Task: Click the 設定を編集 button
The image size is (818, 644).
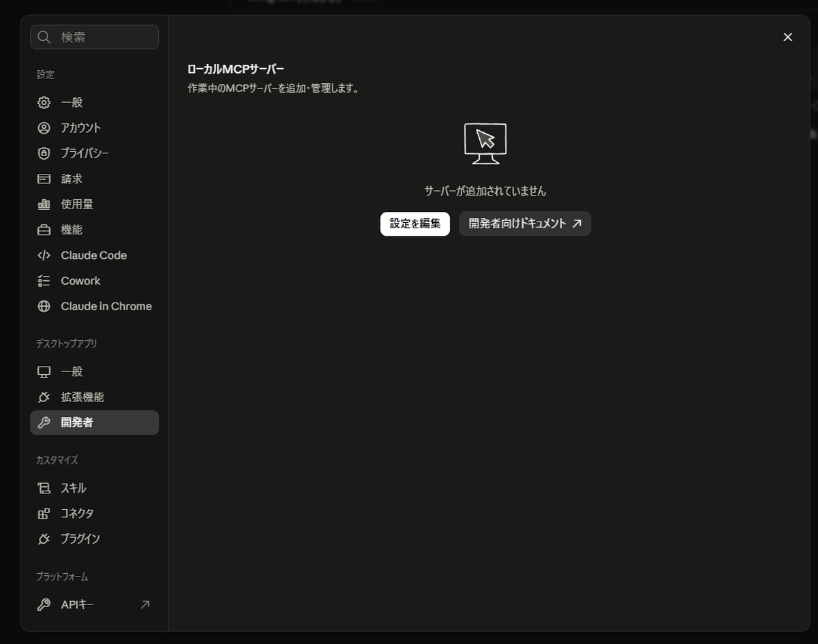Action: point(415,224)
